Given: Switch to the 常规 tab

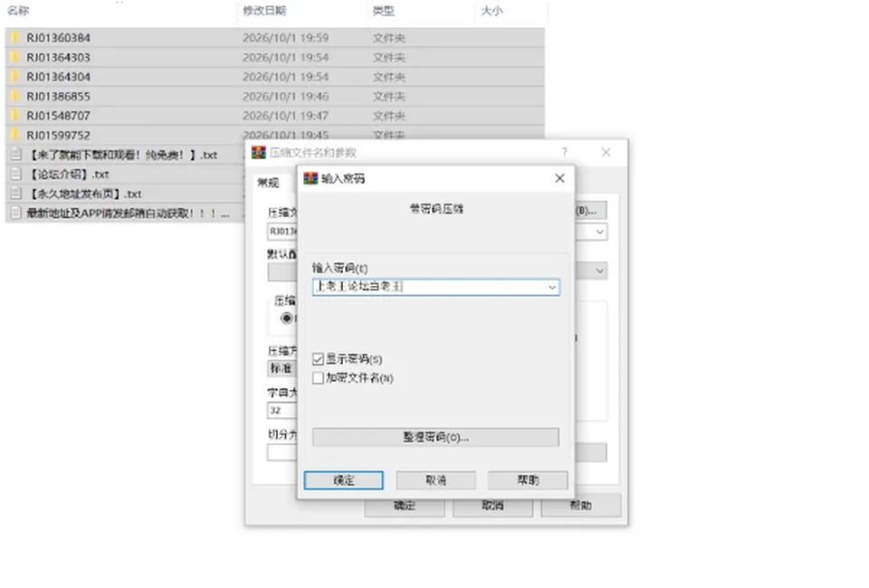Looking at the screenshot, I should tap(268, 183).
